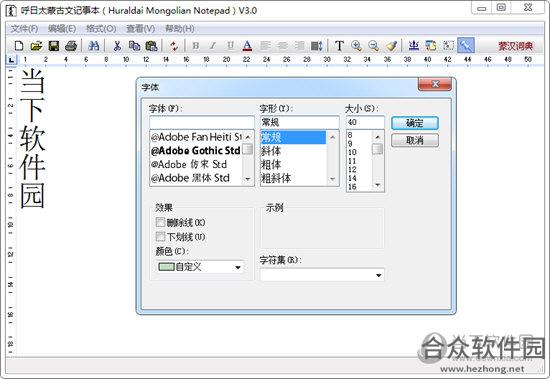550x379 pixels.
Task: Click the T font tool icon
Action: pyautogui.click(x=339, y=46)
